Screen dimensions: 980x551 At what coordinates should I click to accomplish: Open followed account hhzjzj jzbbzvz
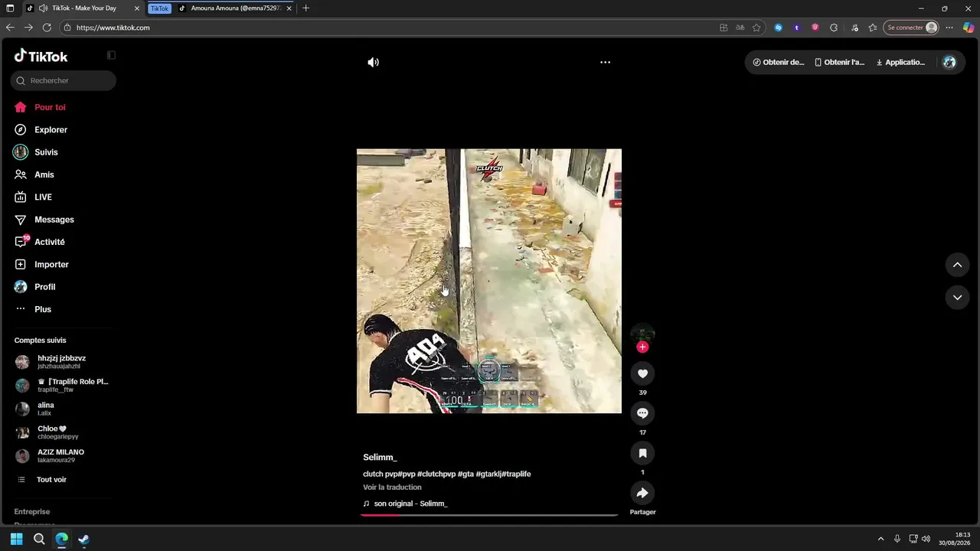click(x=61, y=362)
